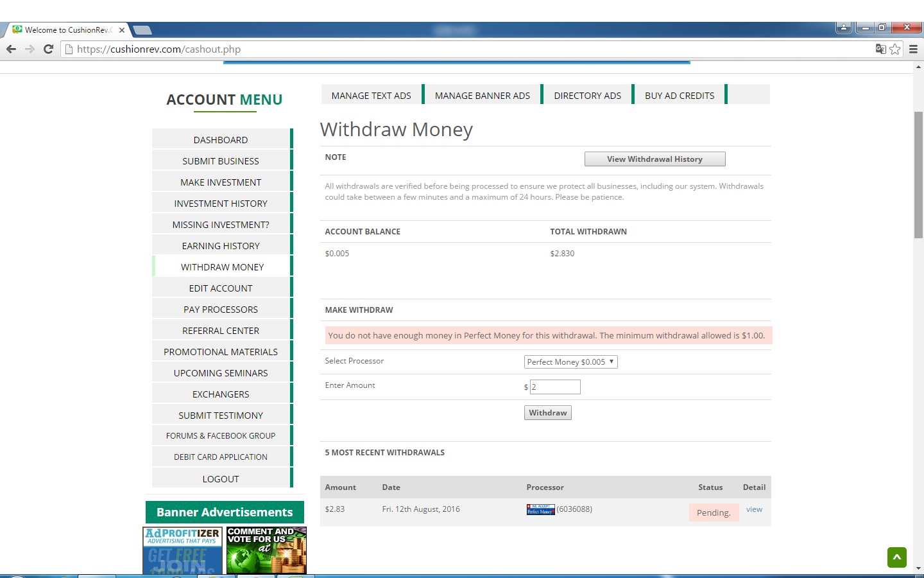Go to Buy Ad Credits tab
The height and width of the screenshot is (578, 924).
pyautogui.click(x=680, y=96)
